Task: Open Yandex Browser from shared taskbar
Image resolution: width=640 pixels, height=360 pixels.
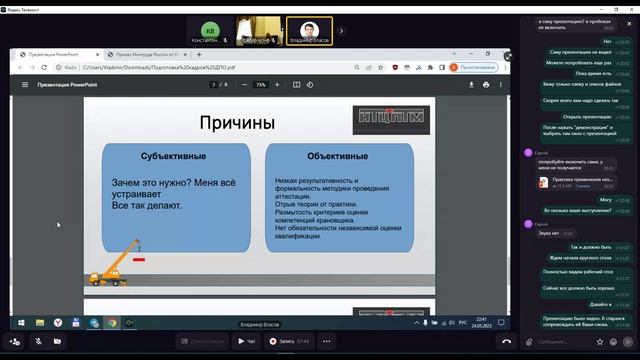Action: pos(58,323)
